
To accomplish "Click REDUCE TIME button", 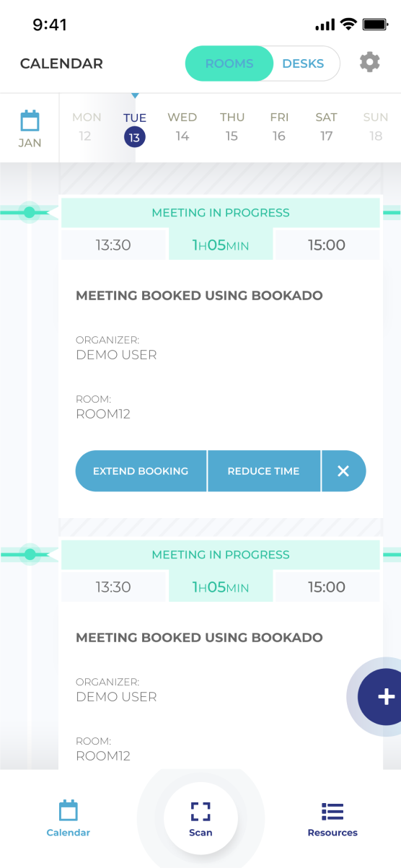I will tap(264, 471).
